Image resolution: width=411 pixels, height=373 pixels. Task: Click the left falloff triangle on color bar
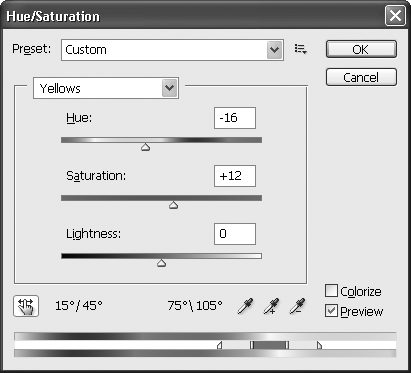pos(219,345)
